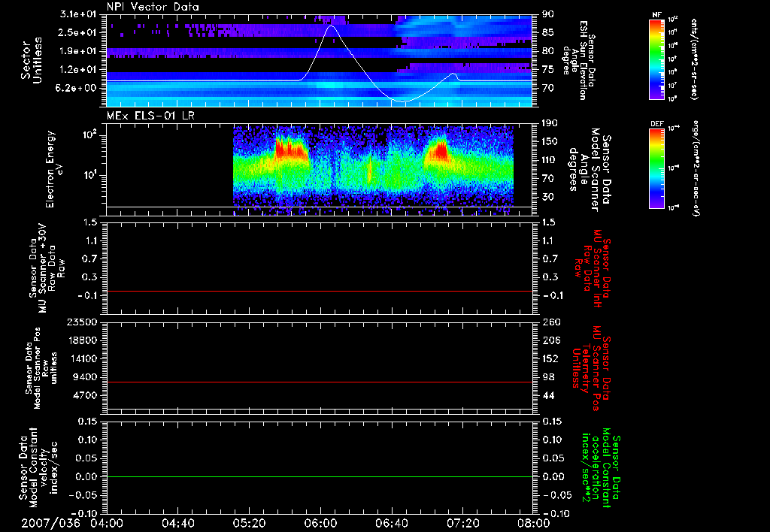Viewport: 770px width, 532px height.
Task: Click the 152 telemetry tick value
Action: pos(550,358)
